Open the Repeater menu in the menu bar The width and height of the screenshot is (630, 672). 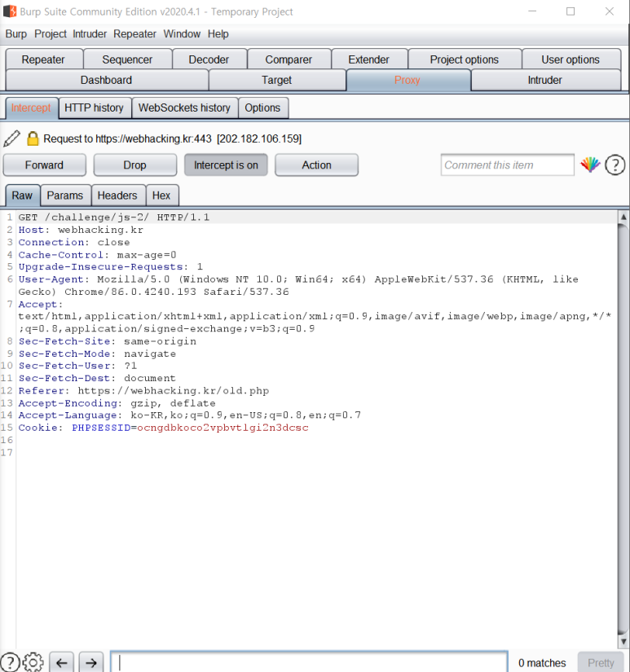point(134,34)
